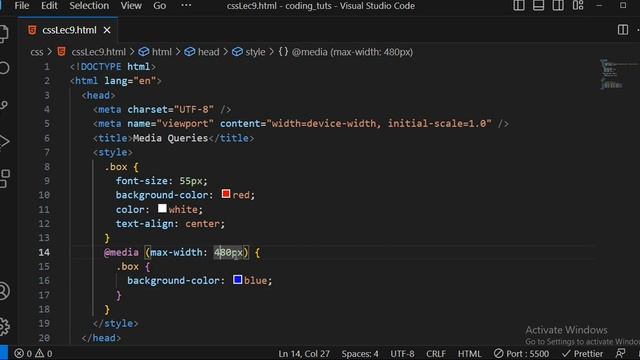Screen dimensions: 640x360
Task: Click the @media keyword on line 14
Action: (121, 252)
